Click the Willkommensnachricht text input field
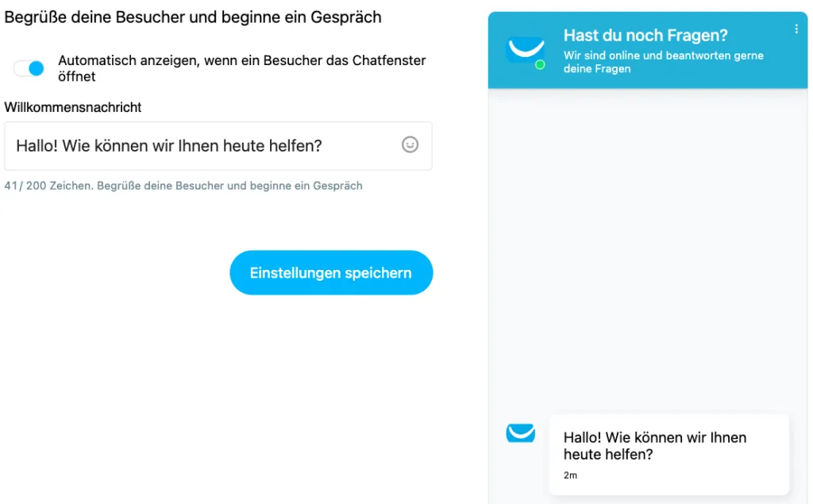 pyautogui.click(x=218, y=146)
